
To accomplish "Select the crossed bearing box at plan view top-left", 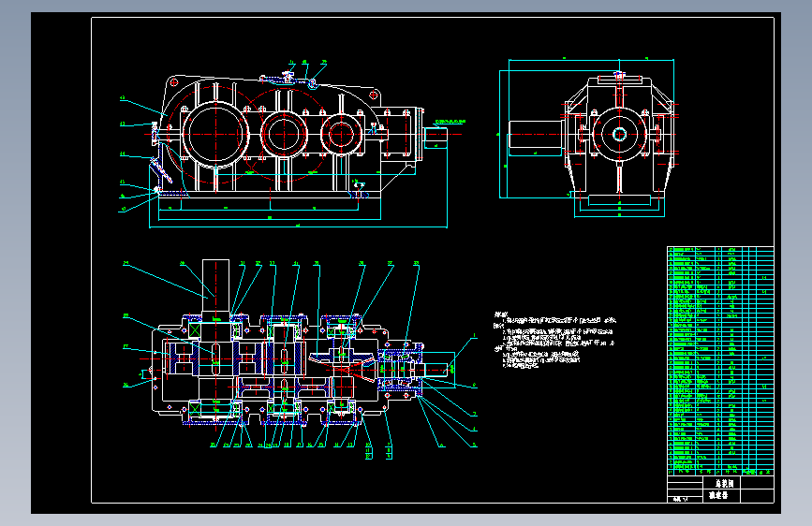I will pyautogui.click(x=195, y=329).
